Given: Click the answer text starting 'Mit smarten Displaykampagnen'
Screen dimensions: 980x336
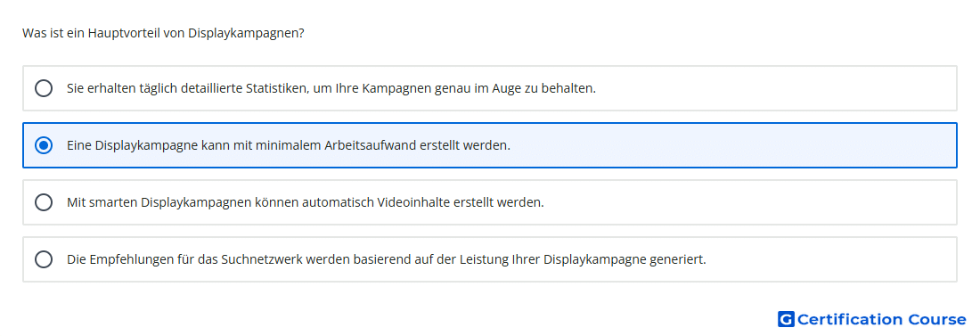Looking at the screenshot, I should [x=306, y=202].
